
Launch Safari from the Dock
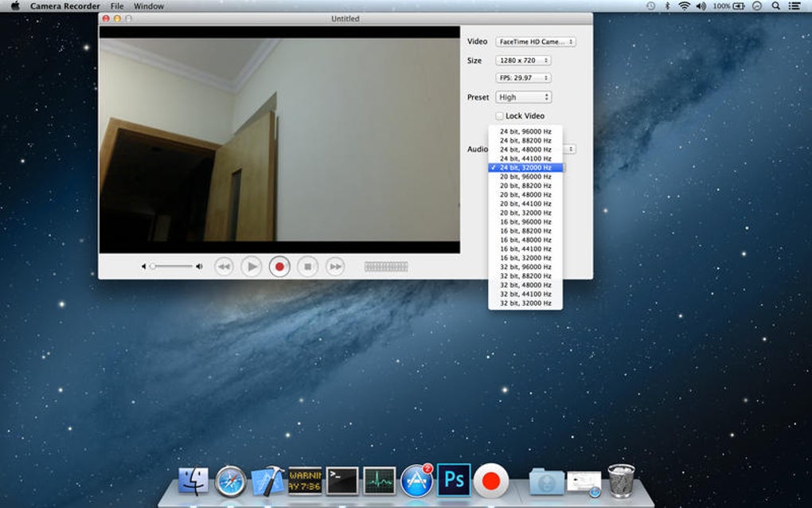[231, 481]
